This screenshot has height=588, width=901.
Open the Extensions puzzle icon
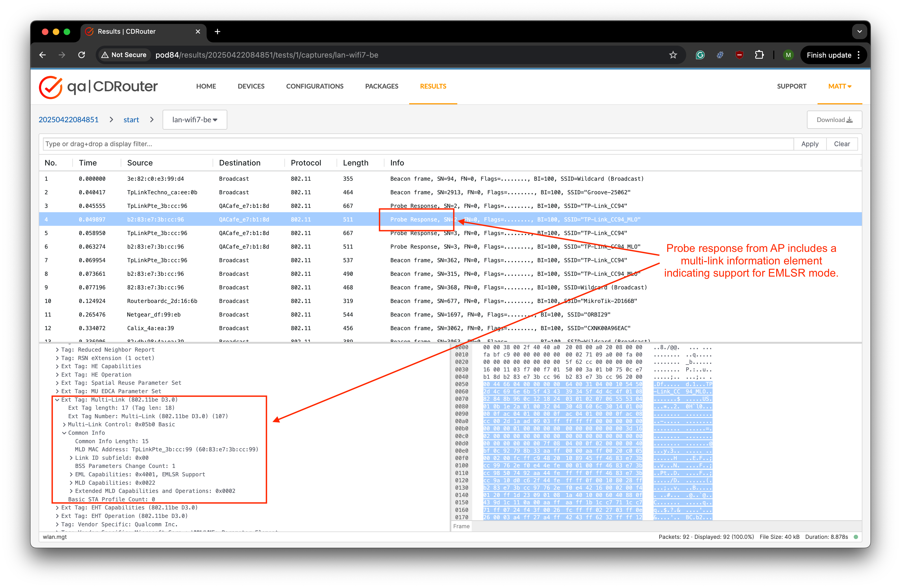(x=759, y=55)
